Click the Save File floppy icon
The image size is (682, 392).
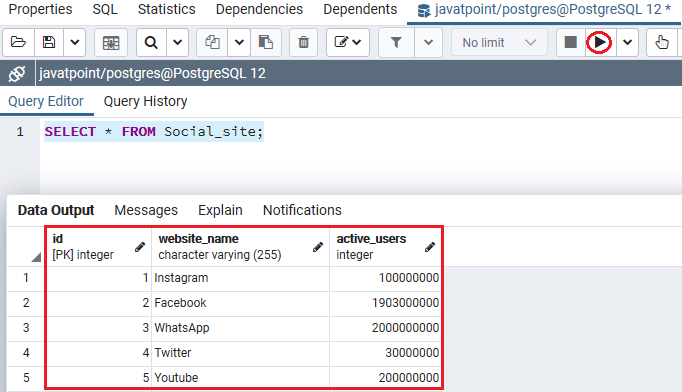pyautogui.click(x=49, y=42)
